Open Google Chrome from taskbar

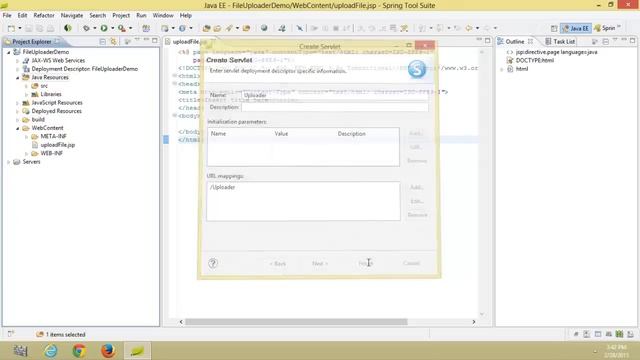[x=79, y=351]
